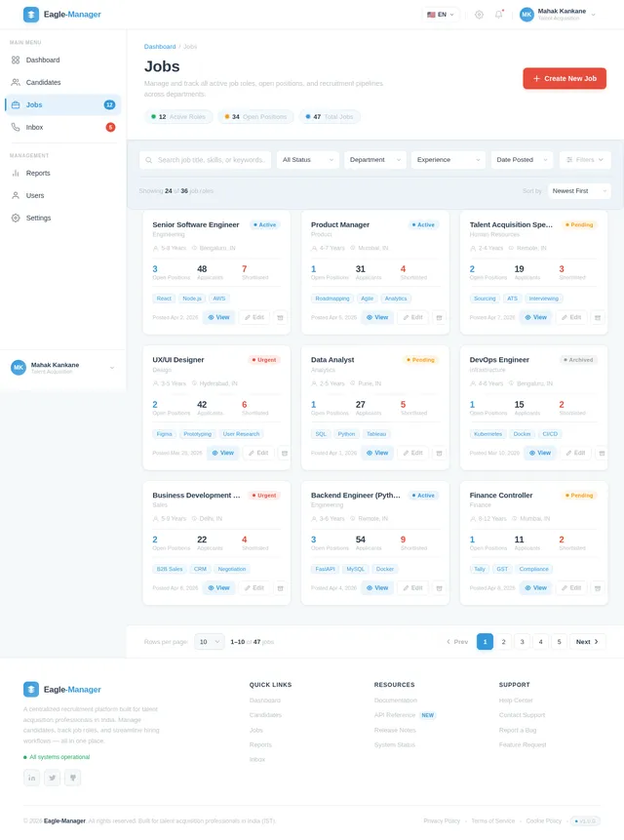
Task: Open Inbox in the sidebar
Action: coord(63,128)
